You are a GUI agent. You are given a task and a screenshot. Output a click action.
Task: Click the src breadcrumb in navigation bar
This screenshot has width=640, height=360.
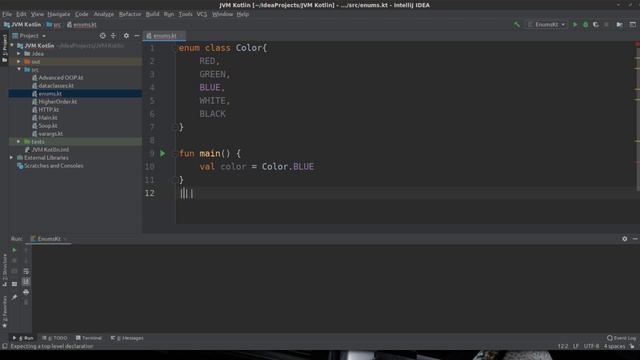pos(53,25)
